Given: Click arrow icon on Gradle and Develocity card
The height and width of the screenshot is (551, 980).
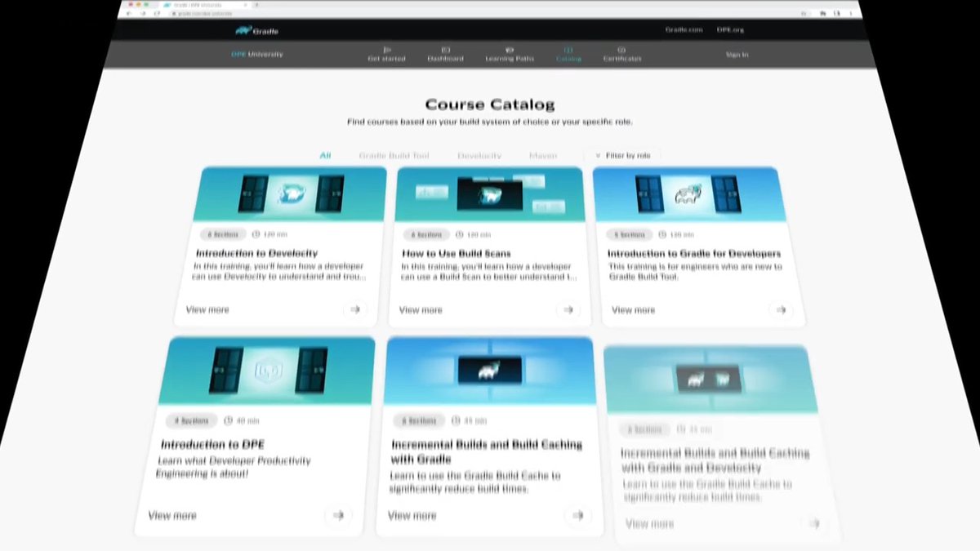Looking at the screenshot, I should coord(813,523).
